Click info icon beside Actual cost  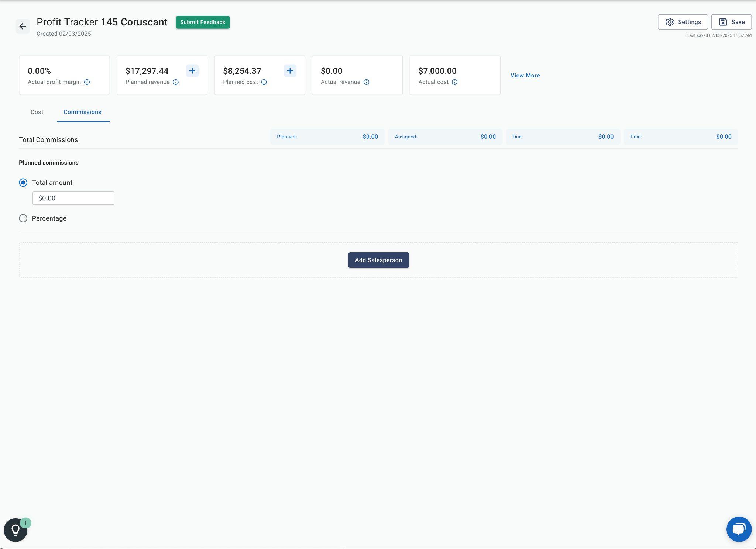(454, 82)
